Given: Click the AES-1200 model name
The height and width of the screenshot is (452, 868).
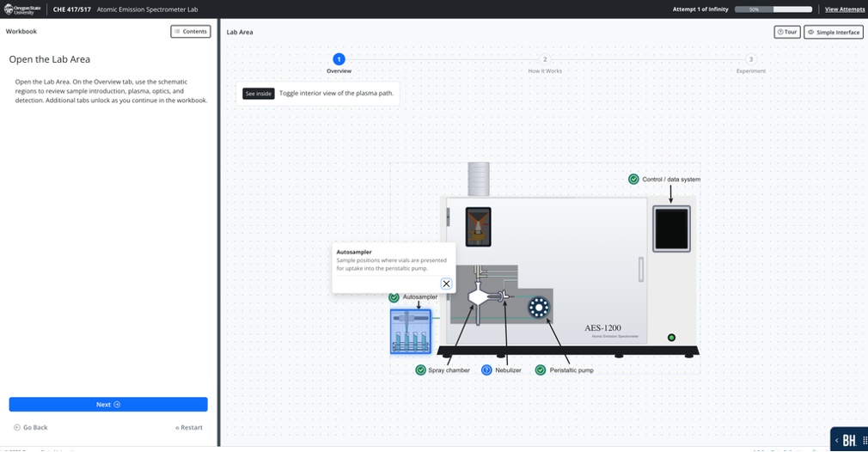Looking at the screenshot, I should tap(602, 328).
